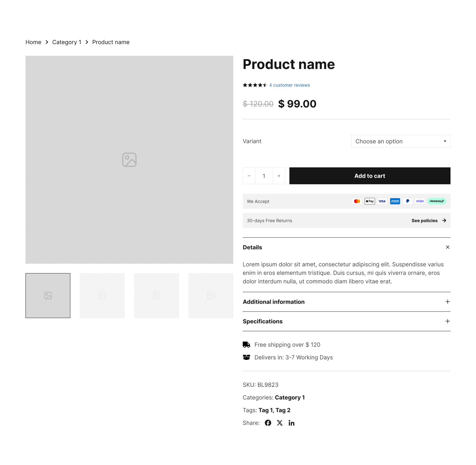Viewport: 476px width, 465px height.
Task: Open the Variant Choose an option dropdown
Action: tap(401, 141)
